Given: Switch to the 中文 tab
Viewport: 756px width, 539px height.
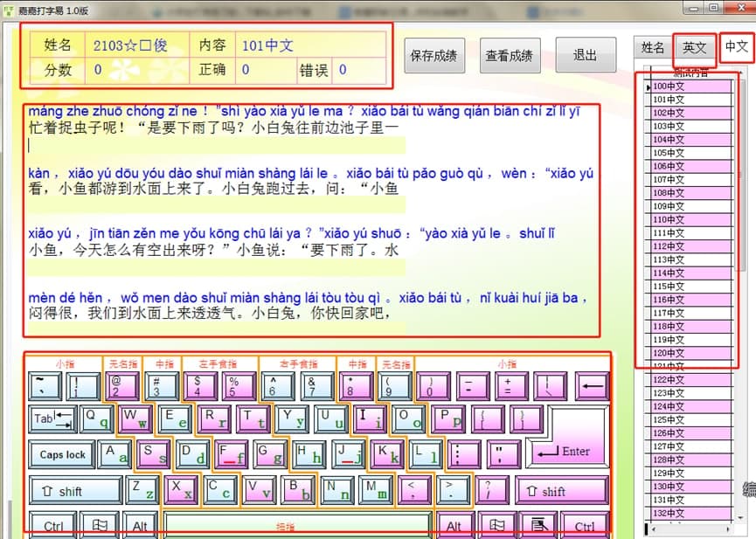Looking at the screenshot, I should [737, 48].
